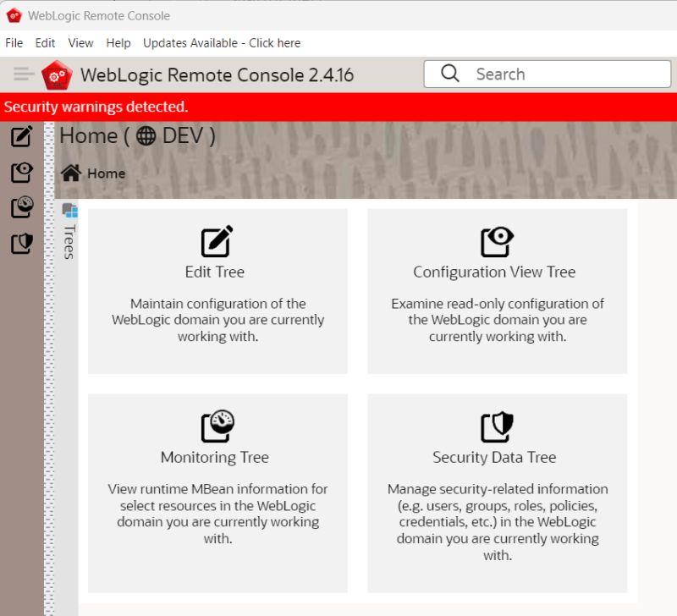Viewport: 677px width, 616px height.
Task: Click the globe icon beside DEV
Action: click(146, 136)
